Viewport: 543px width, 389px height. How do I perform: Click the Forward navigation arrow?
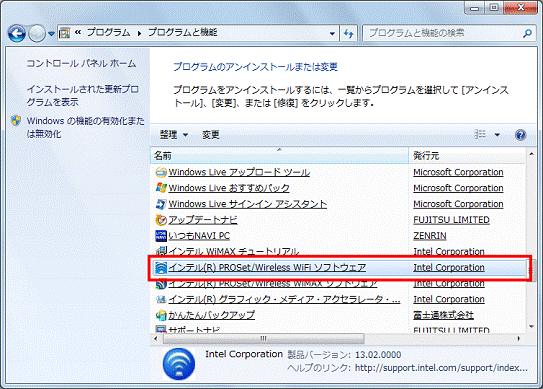coord(37,33)
